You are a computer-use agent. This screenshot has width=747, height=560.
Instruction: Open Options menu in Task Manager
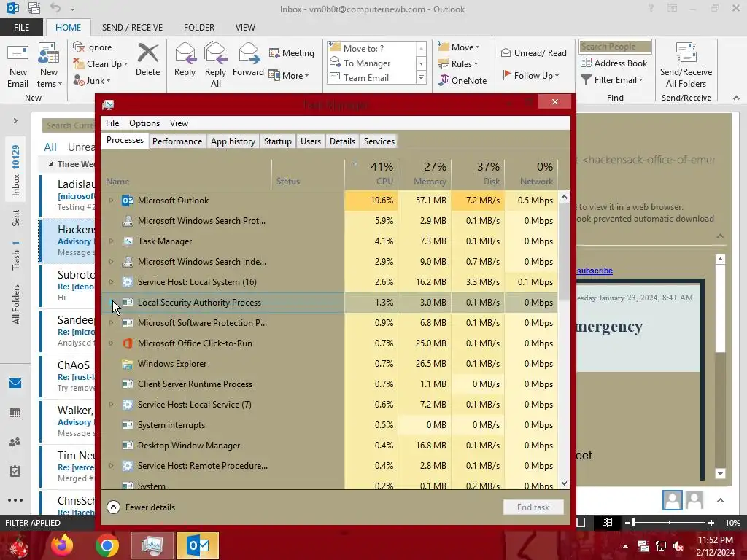[144, 122]
